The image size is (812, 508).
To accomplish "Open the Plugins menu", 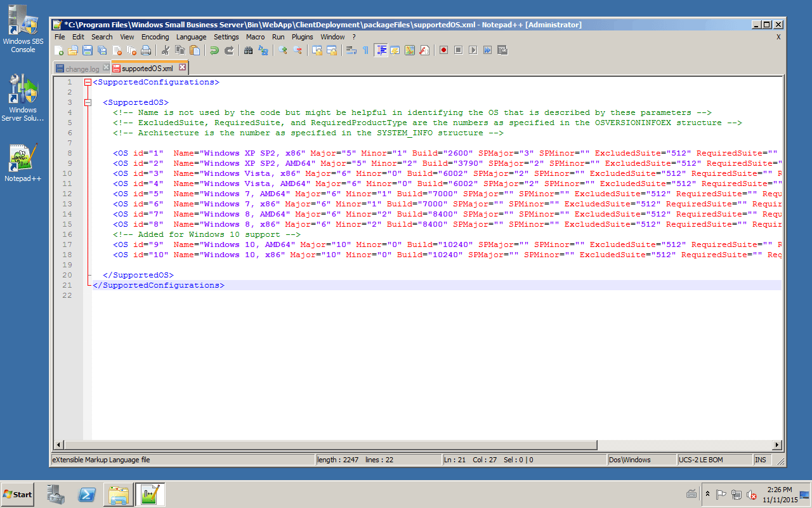I will point(303,37).
